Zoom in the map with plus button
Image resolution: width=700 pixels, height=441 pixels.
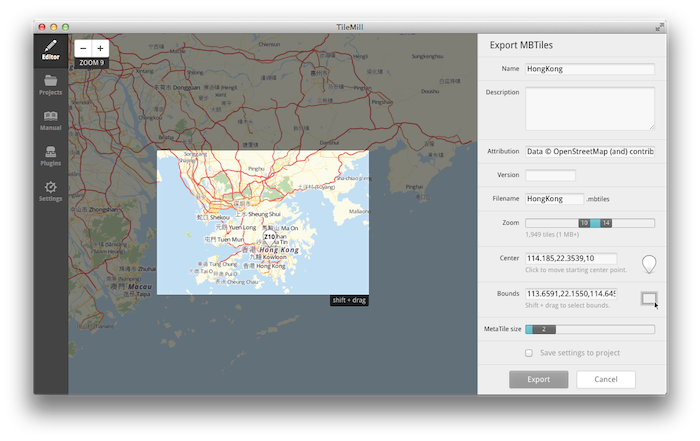coord(100,48)
